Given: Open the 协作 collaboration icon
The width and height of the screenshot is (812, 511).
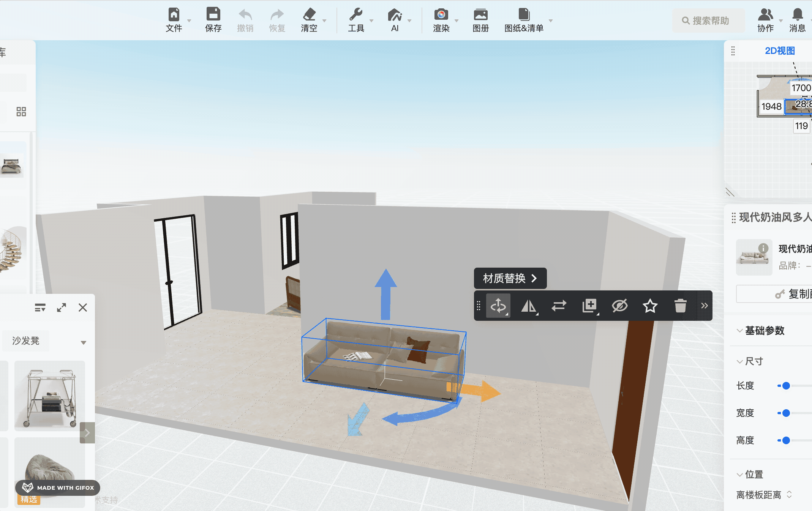Looking at the screenshot, I should coord(765,14).
